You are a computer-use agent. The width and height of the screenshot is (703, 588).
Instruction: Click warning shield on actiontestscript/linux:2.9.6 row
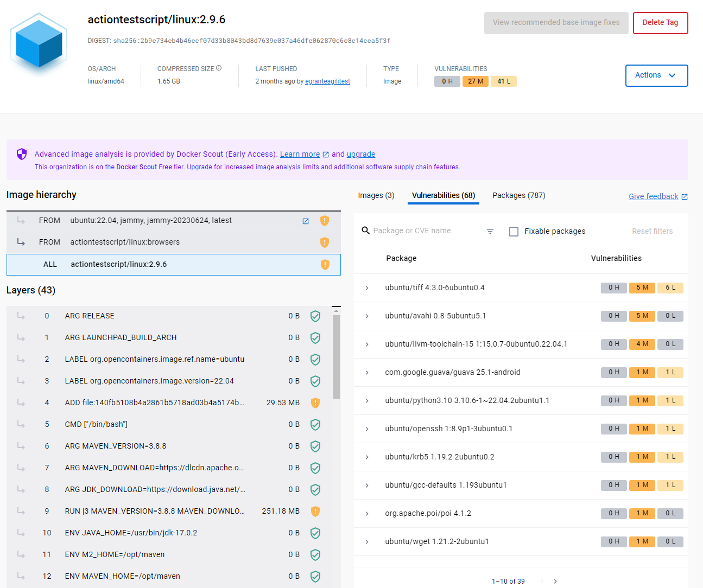click(x=325, y=265)
